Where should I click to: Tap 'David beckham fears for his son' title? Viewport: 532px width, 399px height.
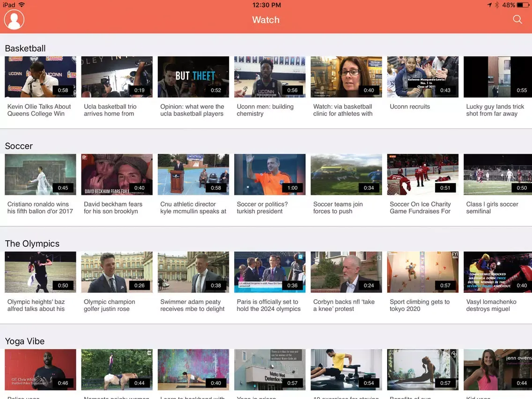point(113,207)
